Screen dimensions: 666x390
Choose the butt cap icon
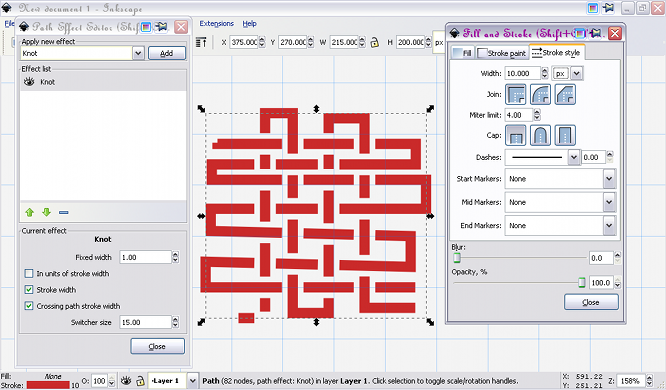pyautogui.click(x=515, y=135)
